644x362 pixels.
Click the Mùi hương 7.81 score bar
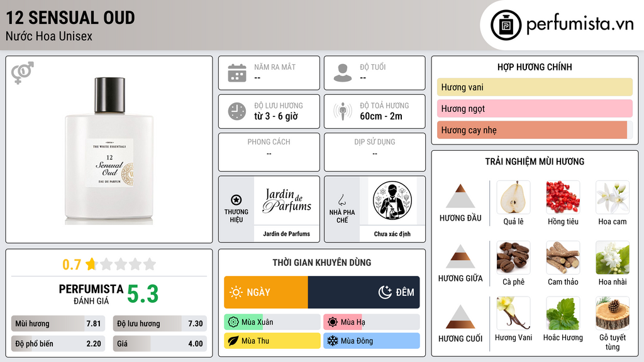tap(58, 324)
